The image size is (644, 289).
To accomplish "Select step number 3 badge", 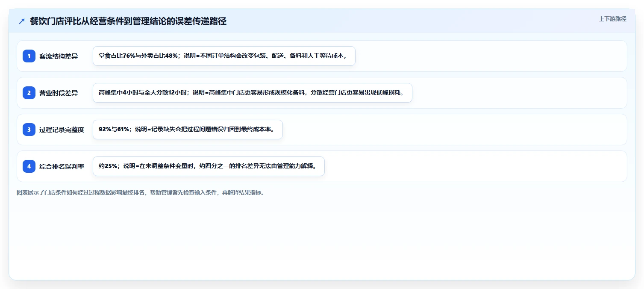I will 29,130.
